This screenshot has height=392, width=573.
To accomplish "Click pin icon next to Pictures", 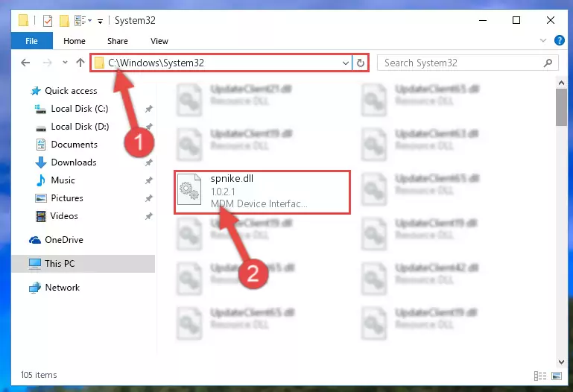I will [149, 198].
